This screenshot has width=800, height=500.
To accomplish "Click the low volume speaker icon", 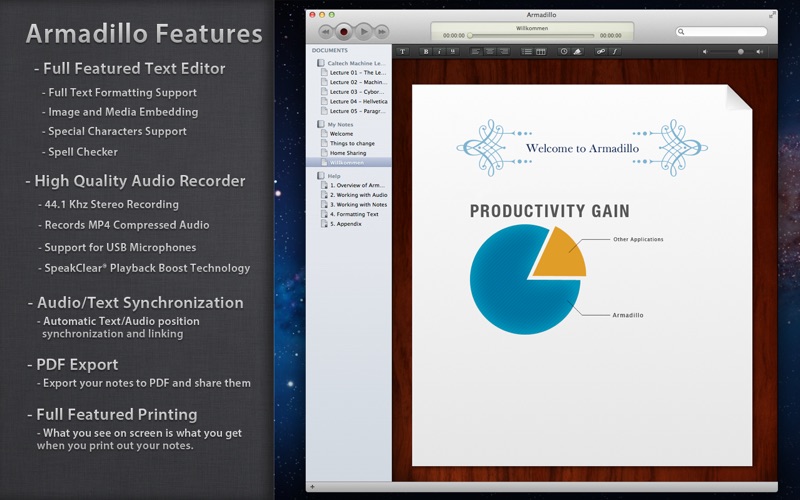I will (705, 52).
